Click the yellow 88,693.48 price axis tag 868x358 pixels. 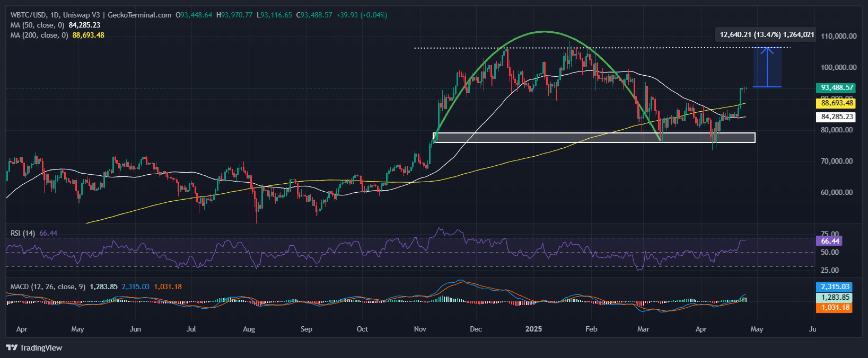point(835,103)
